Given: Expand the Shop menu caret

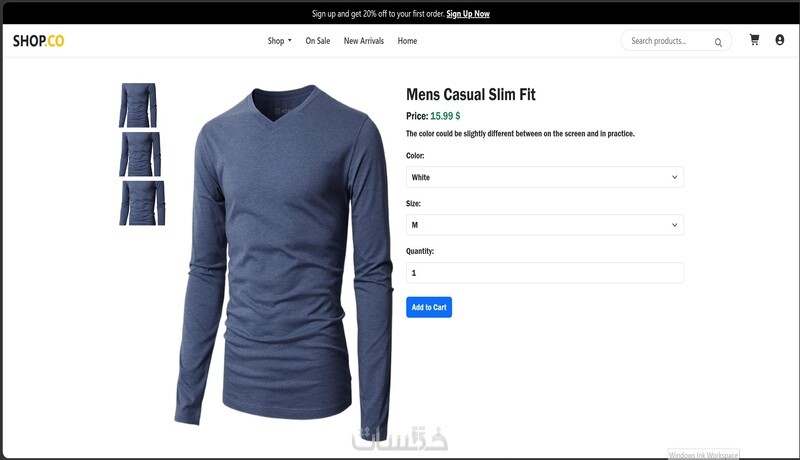Looking at the screenshot, I should (290, 40).
